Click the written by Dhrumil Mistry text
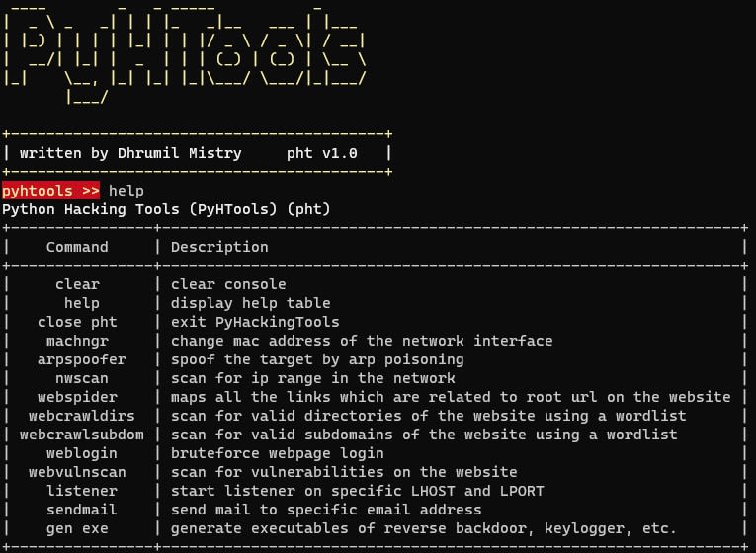This screenshot has width=756, height=553. pyautogui.click(x=130, y=153)
